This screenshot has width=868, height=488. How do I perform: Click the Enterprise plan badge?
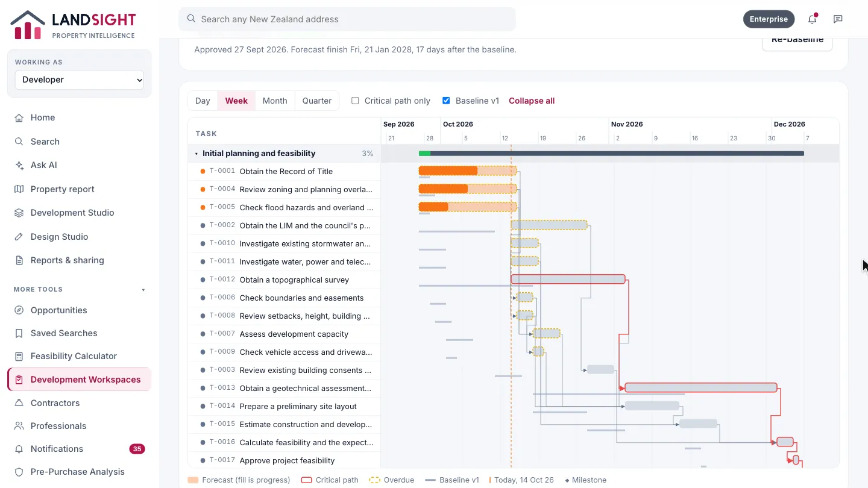[x=769, y=19]
